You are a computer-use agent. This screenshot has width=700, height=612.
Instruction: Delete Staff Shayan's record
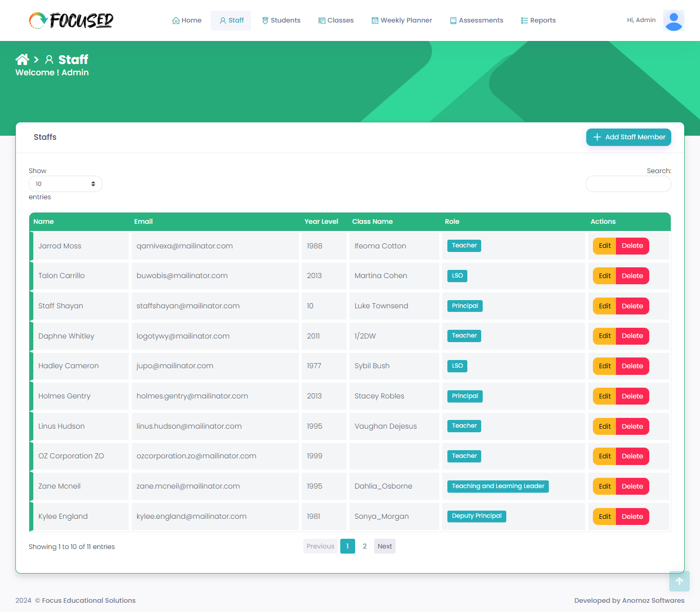click(632, 306)
